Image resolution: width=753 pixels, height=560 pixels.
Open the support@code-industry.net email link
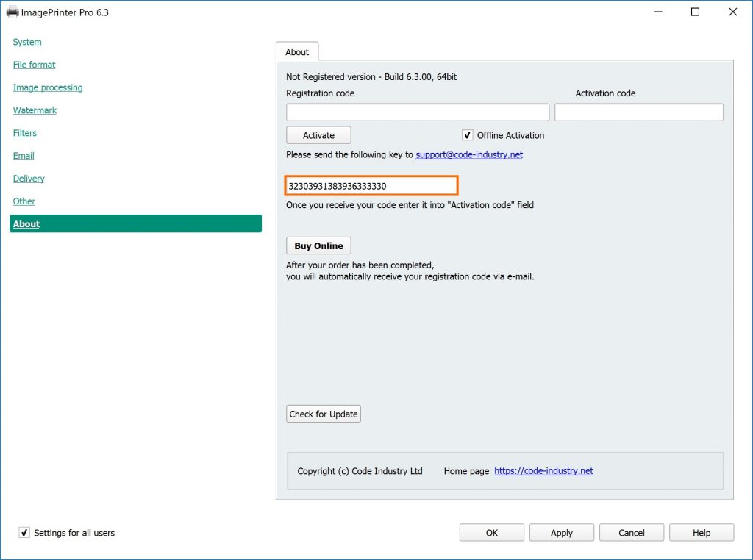[x=468, y=154]
